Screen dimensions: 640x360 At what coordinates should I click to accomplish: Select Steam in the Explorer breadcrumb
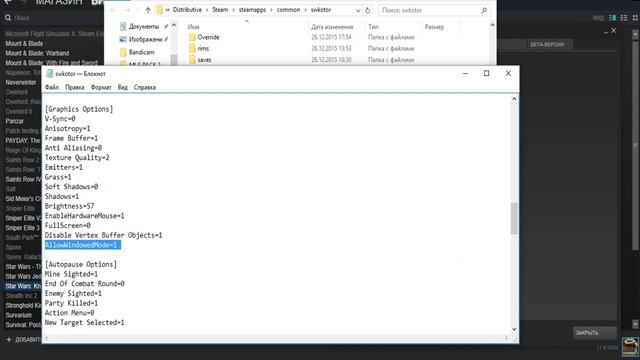[x=220, y=10]
